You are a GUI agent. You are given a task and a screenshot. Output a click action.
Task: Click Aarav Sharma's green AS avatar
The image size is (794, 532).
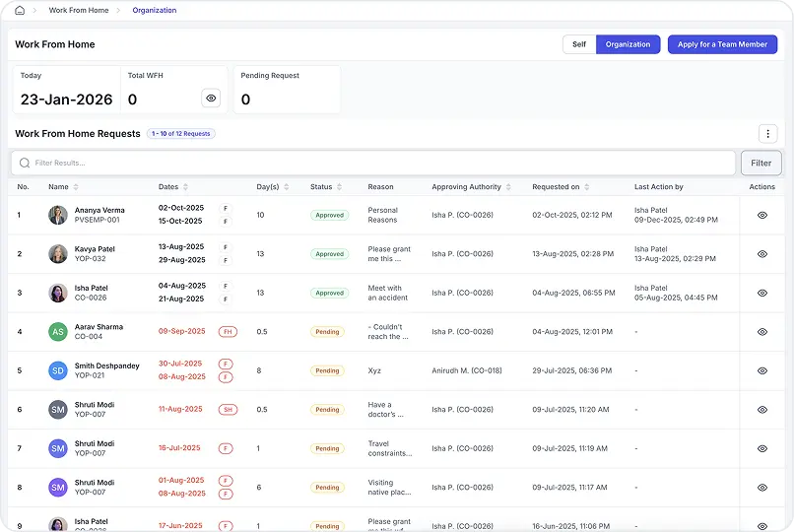click(x=58, y=332)
